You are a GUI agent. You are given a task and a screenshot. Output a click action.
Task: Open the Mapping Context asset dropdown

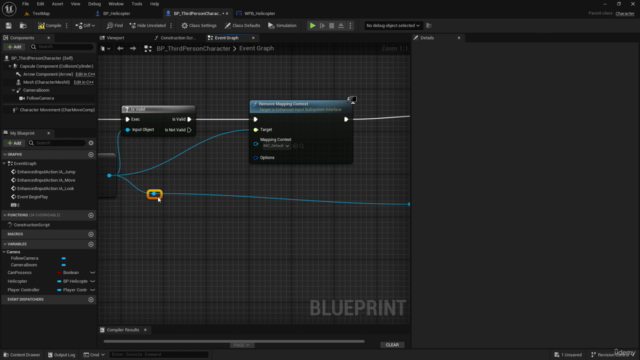(276, 146)
